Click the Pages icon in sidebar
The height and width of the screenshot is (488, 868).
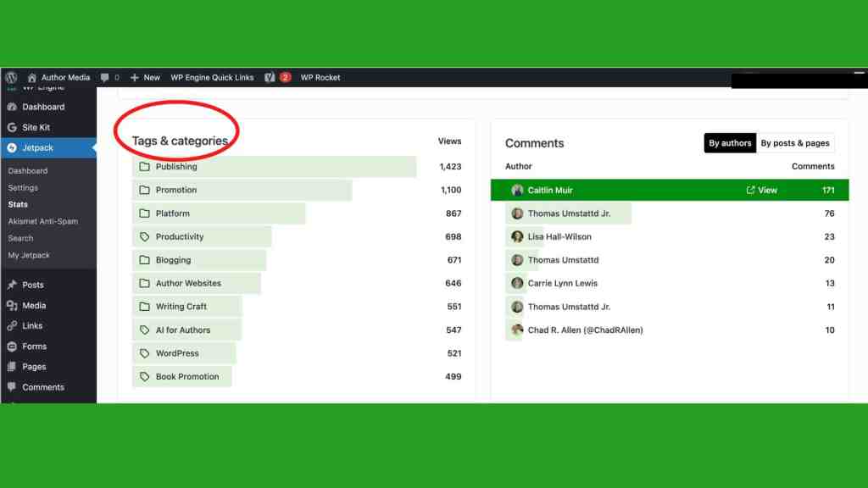(12, 367)
